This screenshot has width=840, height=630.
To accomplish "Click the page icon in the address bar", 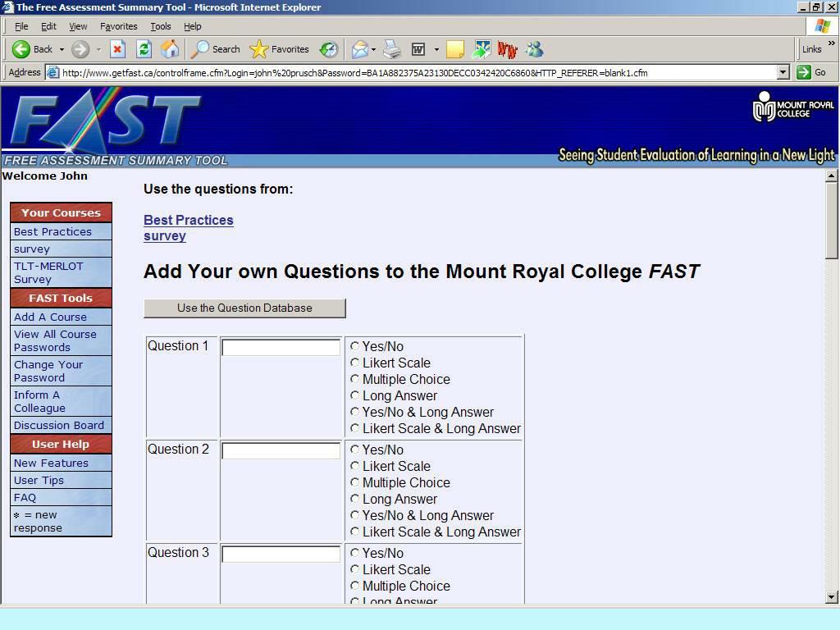I will tap(52, 72).
